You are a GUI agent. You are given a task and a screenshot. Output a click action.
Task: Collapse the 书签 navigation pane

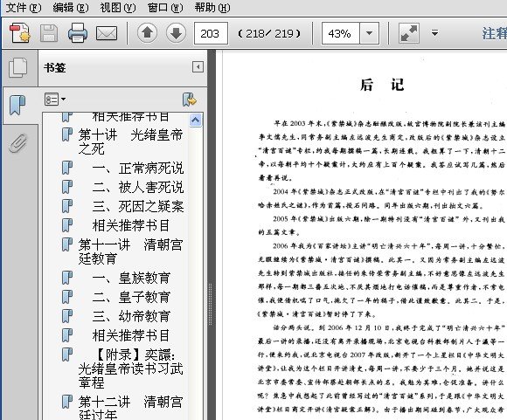tap(198, 67)
